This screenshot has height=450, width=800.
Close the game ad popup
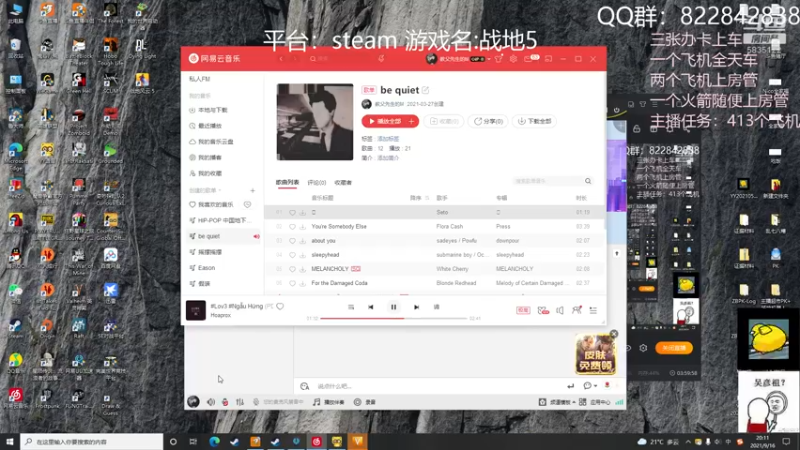coord(614,334)
